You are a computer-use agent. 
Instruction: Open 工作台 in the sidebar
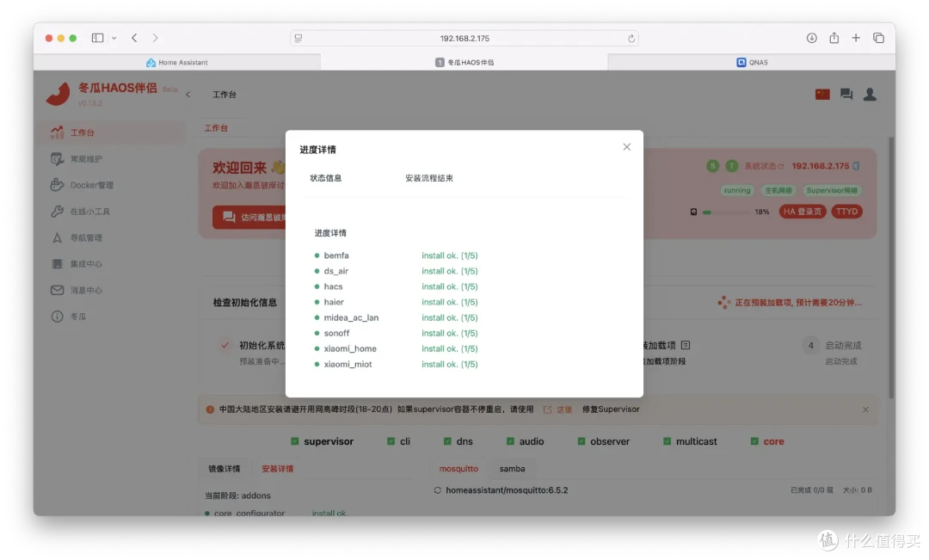coord(113,132)
